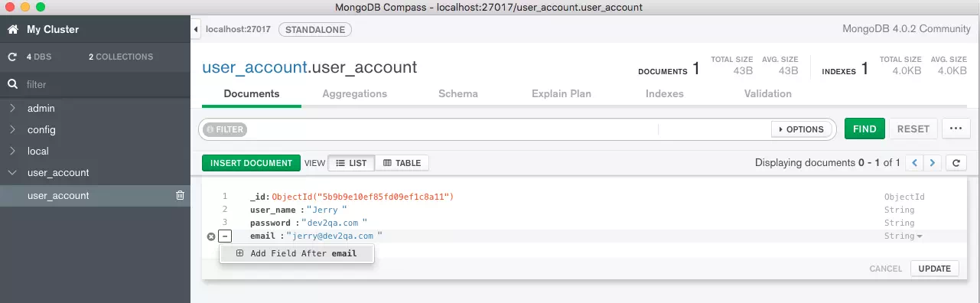Open the Documents tab
Viewport: 980px width, 303px height.
252,94
